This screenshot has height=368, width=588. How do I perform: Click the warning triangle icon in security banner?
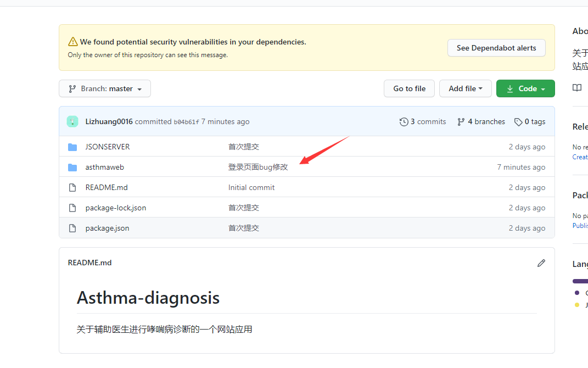[73, 42]
